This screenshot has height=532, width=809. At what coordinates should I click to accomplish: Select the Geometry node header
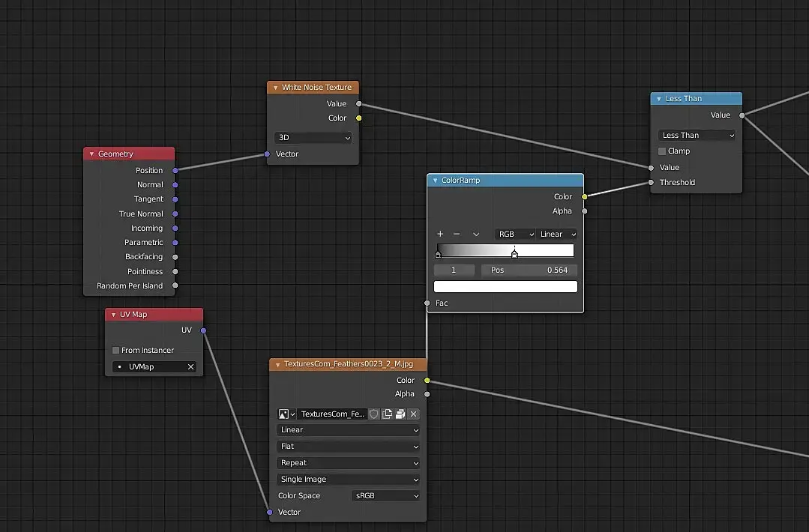(x=129, y=154)
